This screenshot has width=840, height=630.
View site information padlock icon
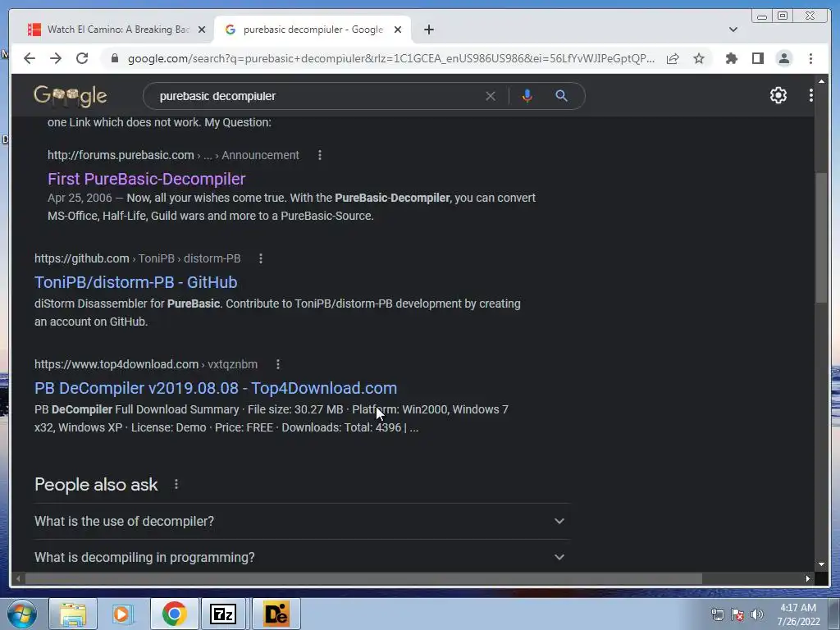pyautogui.click(x=115, y=58)
